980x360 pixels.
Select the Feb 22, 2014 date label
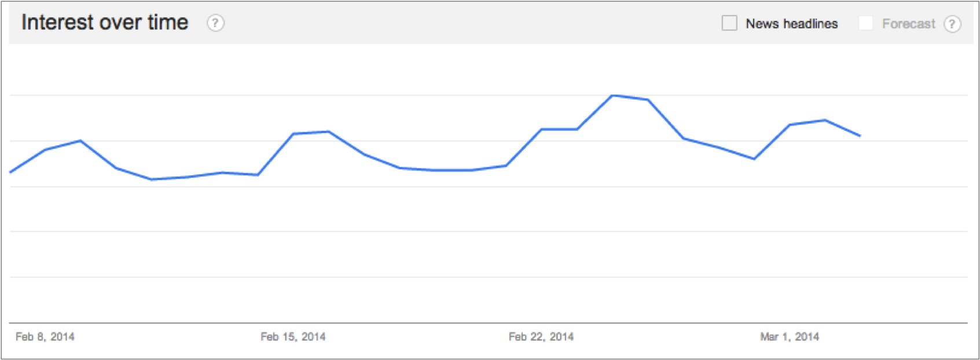[541, 337]
